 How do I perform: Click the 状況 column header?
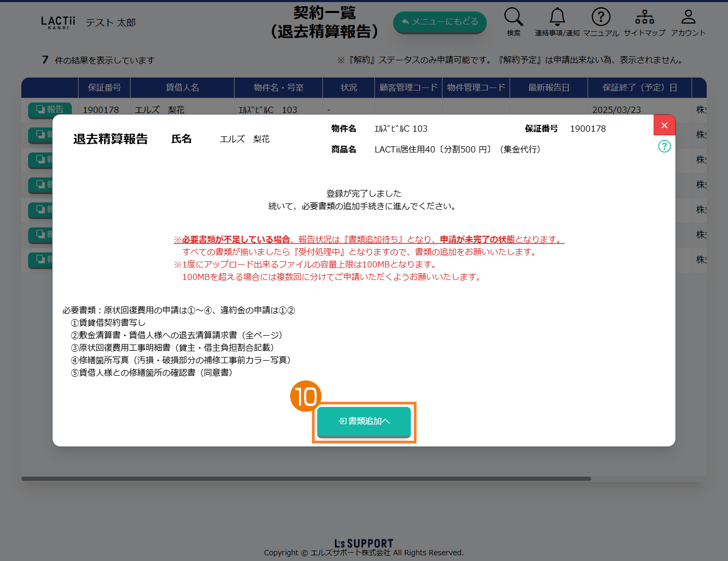[348, 87]
